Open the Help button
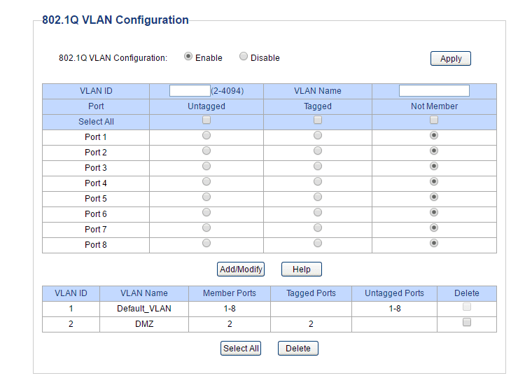Image resolution: width=532 pixels, height=392 pixels. 302,269
